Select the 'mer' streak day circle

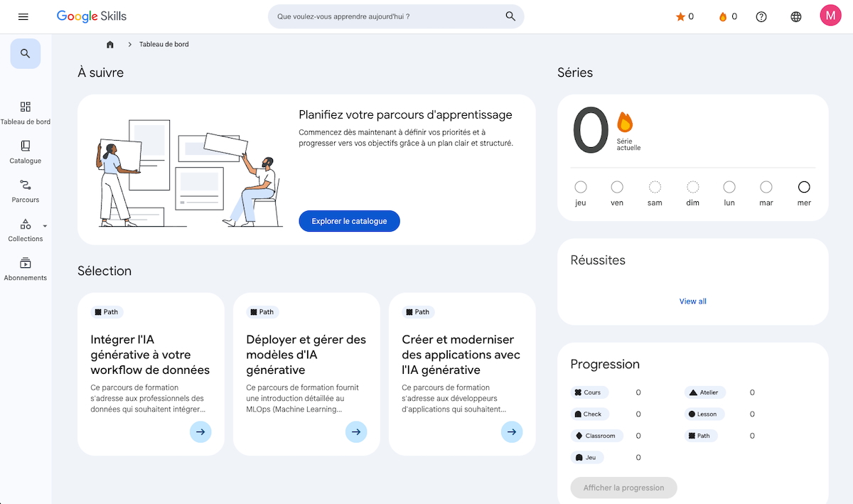pyautogui.click(x=804, y=187)
